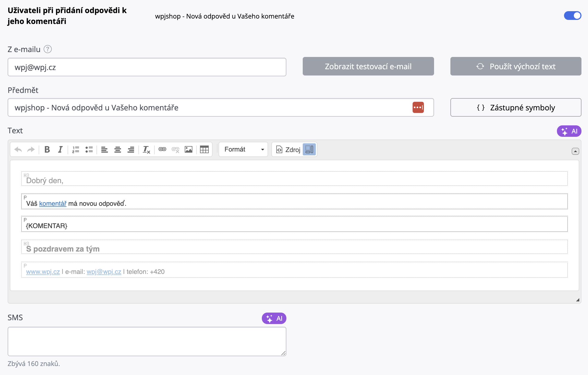Insert a numbered list
The image size is (588, 375).
click(76, 149)
